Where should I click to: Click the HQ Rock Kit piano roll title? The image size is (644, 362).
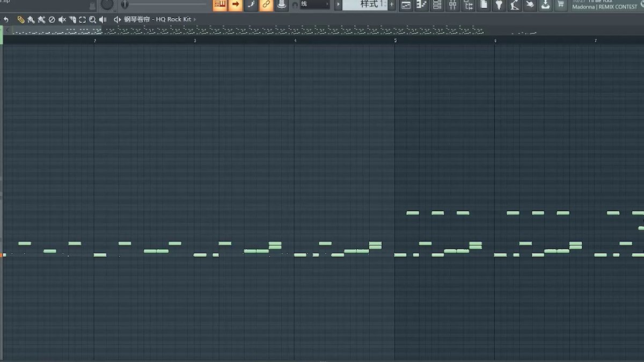point(157,19)
